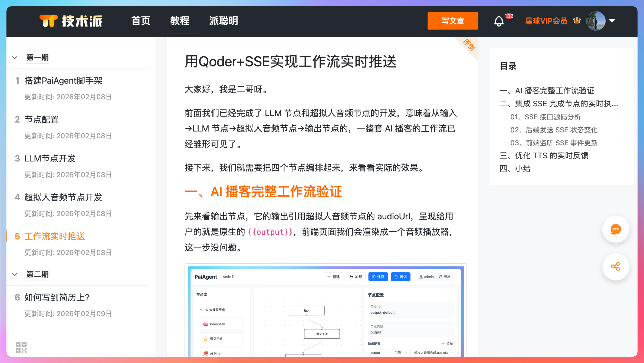The width and height of the screenshot is (644, 363).
Task: Click the floating share button
Action: pyautogui.click(x=616, y=267)
